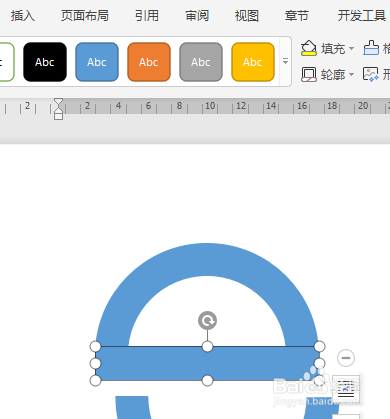Open the 页面布局 ribbon tab
The width and height of the screenshot is (390, 419).
pos(85,16)
